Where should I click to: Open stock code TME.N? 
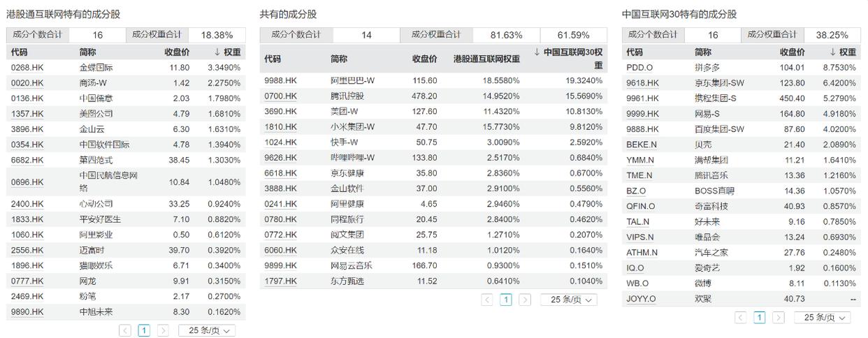(639, 175)
